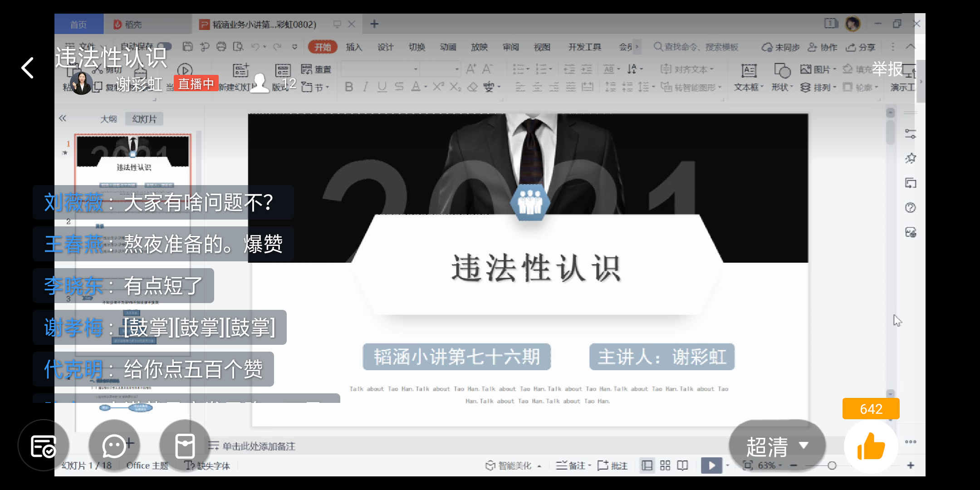Click the 分享 share button
The width and height of the screenshot is (980, 490).
point(861,47)
